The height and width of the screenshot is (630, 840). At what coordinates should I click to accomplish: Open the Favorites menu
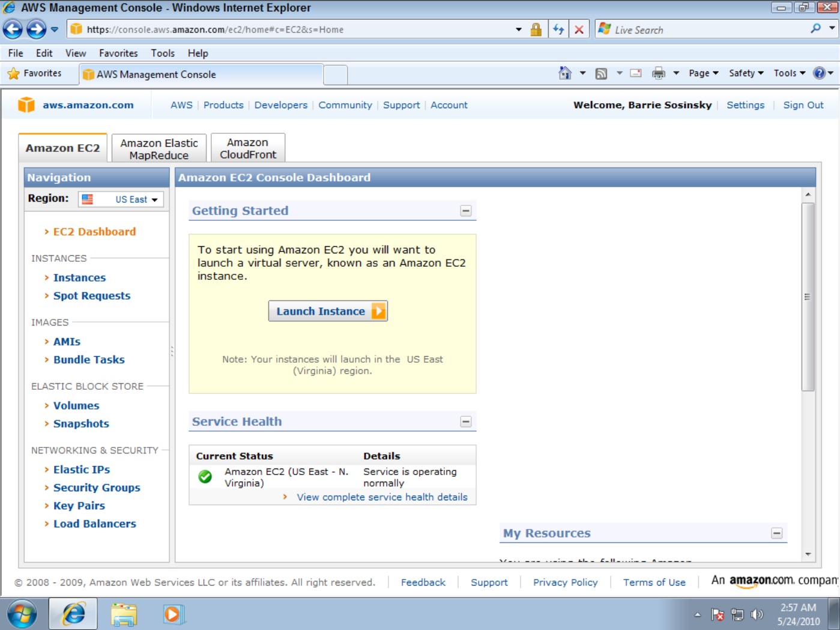pyautogui.click(x=118, y=53)
